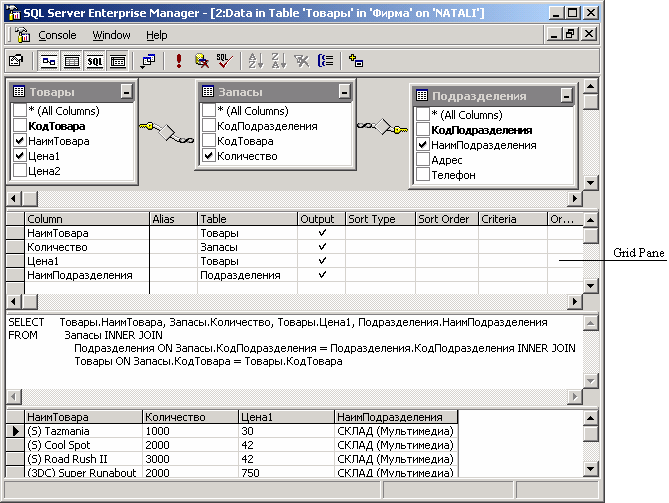Image resolution: width=669 pixels, height=503 pixels.
Task: Uncheck НаимТовара in Товары table
Action: click(x=20, y=140)
